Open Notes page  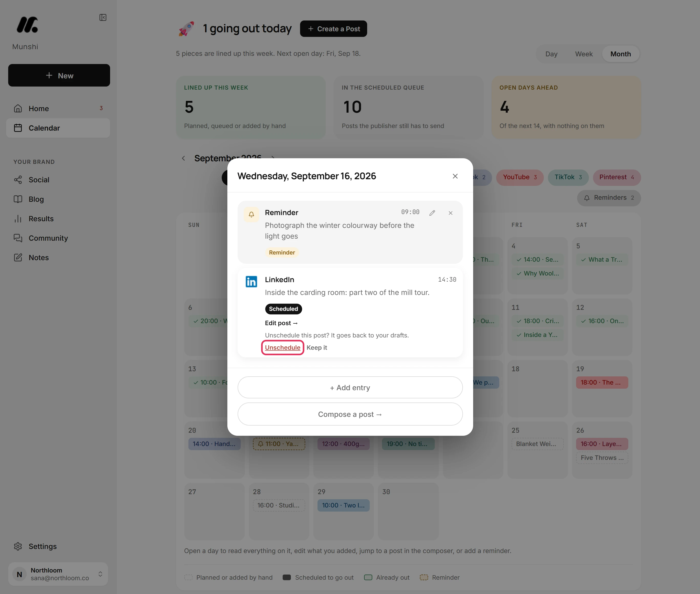click(58, 258)
